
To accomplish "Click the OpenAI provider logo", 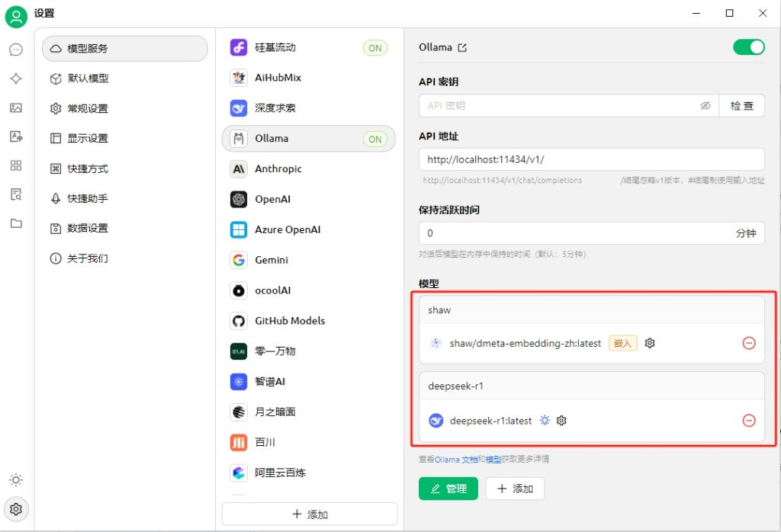I will [239, 200].
